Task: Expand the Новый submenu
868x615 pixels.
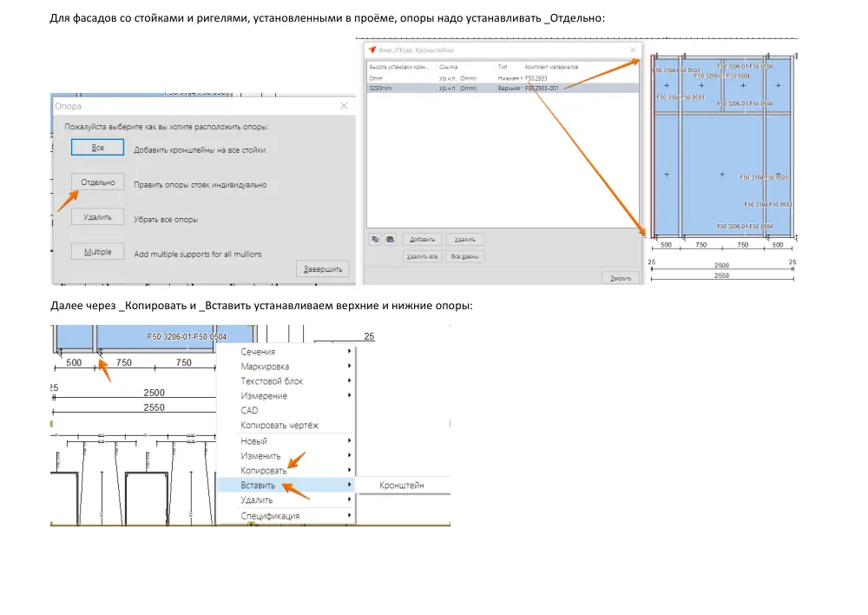Action: pyautogui.click(x=286, y=441)
